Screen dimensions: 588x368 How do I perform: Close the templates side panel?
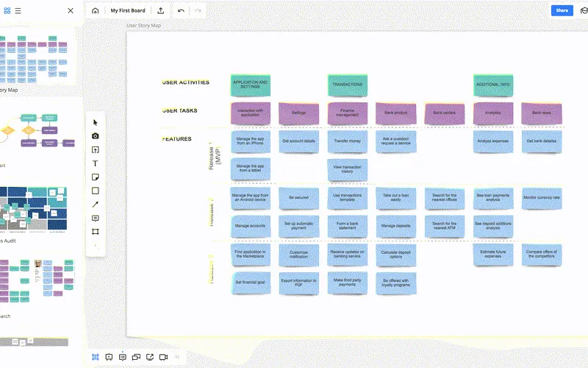point(71,10)
